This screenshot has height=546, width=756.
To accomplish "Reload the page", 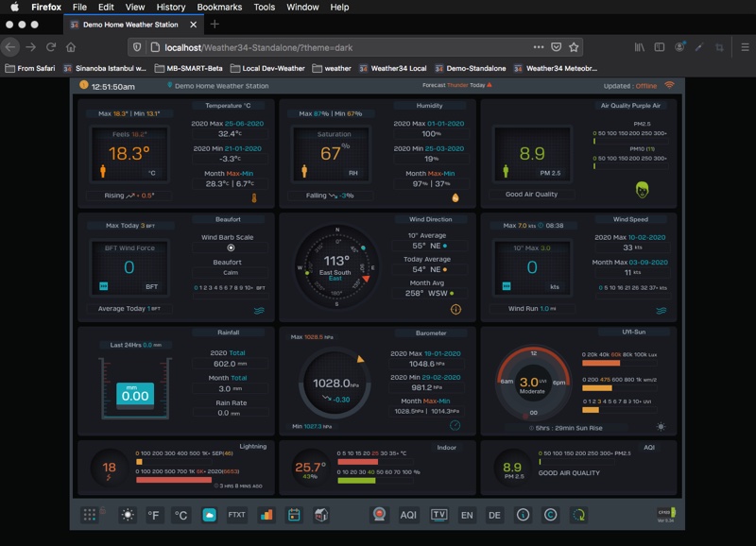I will coord(51,46).
